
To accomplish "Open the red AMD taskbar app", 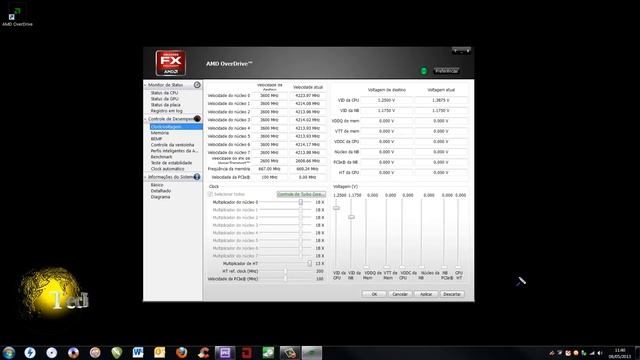I will point(247,353).
